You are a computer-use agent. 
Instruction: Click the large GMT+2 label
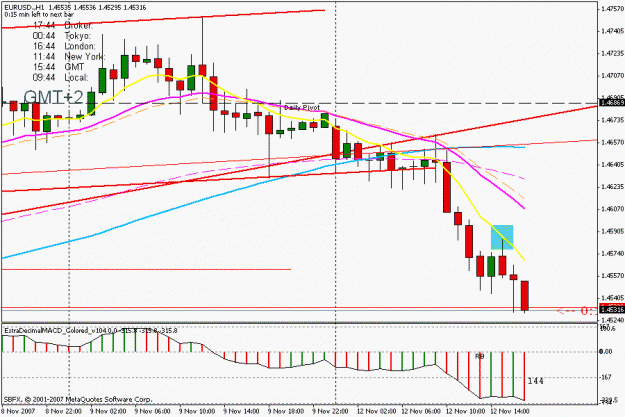[53, 97]
